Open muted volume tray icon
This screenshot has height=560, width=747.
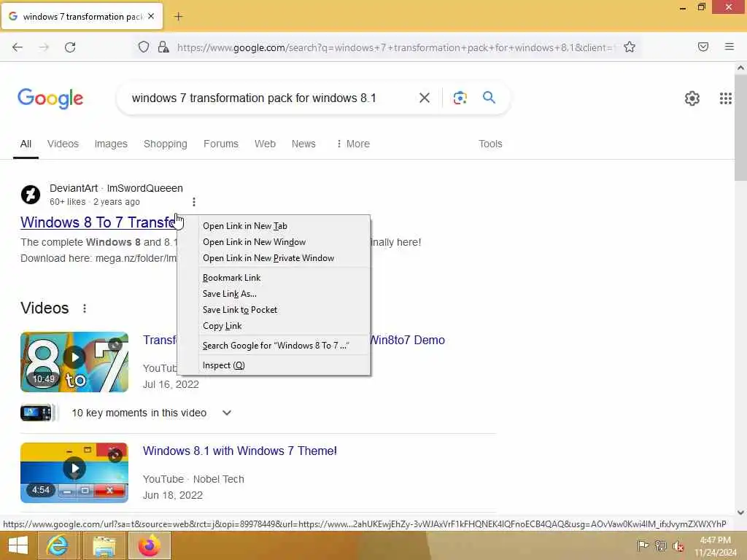[x=678, y=546]
